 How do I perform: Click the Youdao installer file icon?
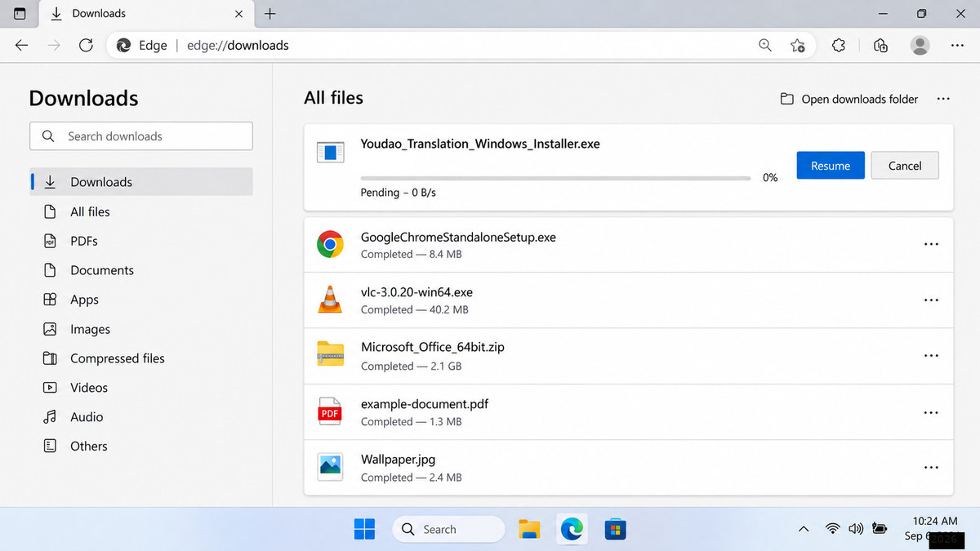[330, 151]
